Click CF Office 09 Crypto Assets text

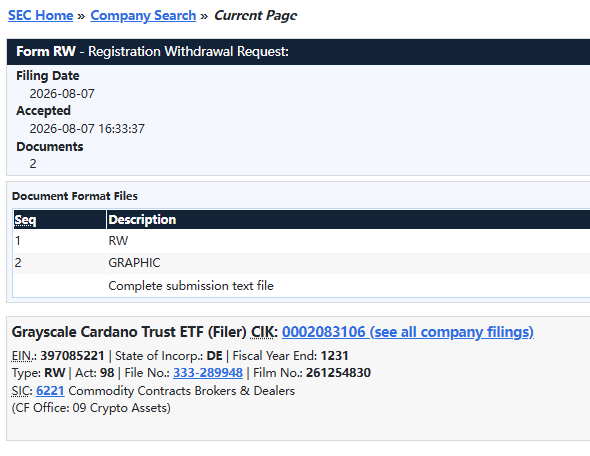[91, 408]
